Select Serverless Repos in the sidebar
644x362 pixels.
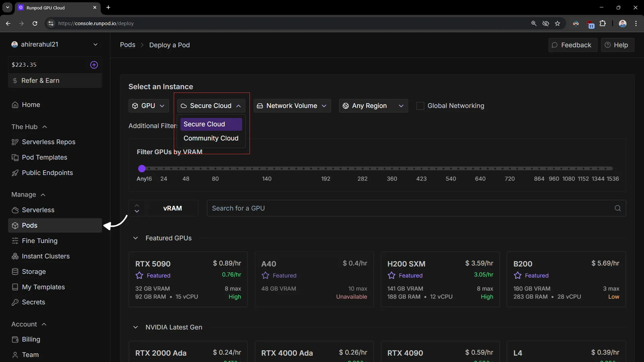click(x=49, y=142)
